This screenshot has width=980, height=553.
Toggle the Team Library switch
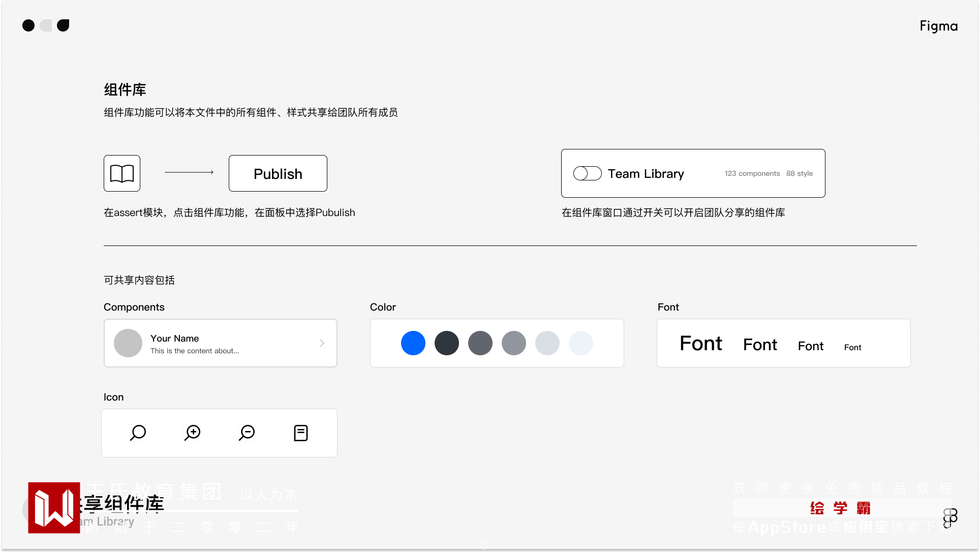point(587,173)
